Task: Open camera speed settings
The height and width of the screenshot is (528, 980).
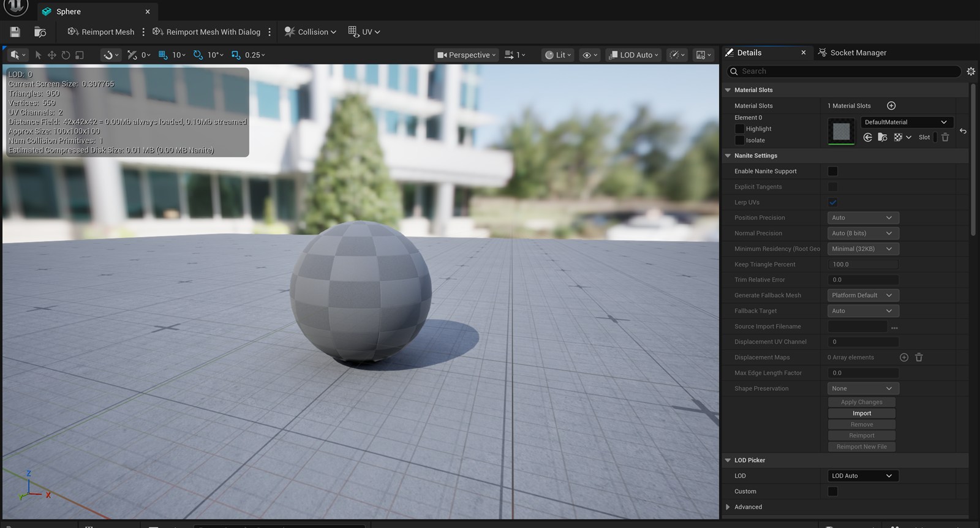Action: 514,55
